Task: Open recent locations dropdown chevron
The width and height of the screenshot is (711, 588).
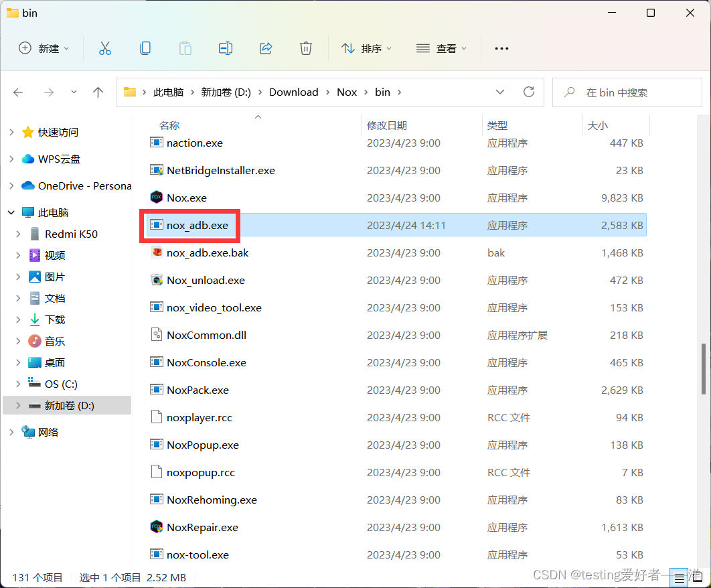Action: (74, 92)
